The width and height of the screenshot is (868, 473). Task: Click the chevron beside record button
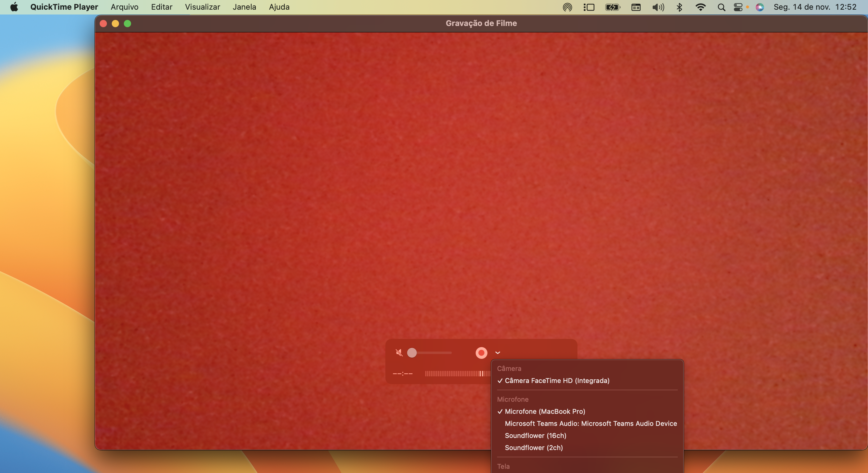[x=498, y=353]
